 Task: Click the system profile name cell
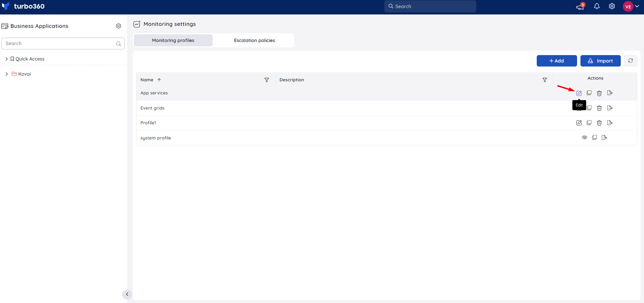click(x=156, y=138)
